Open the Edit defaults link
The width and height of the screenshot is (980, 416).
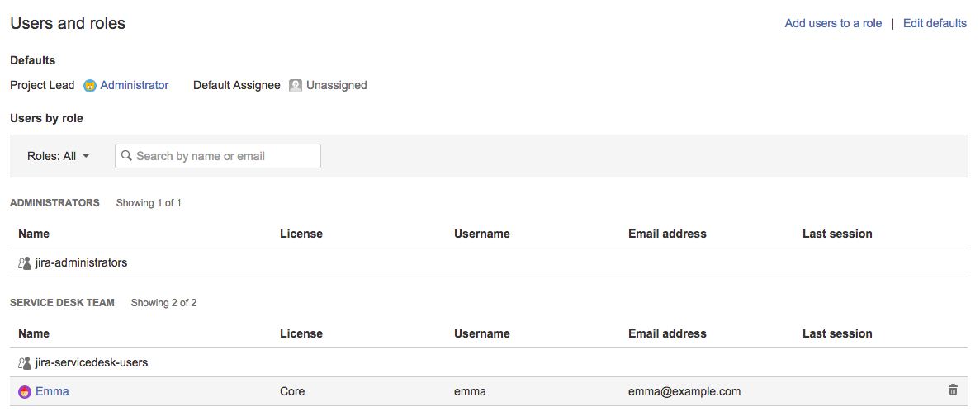tap(935, 23)
